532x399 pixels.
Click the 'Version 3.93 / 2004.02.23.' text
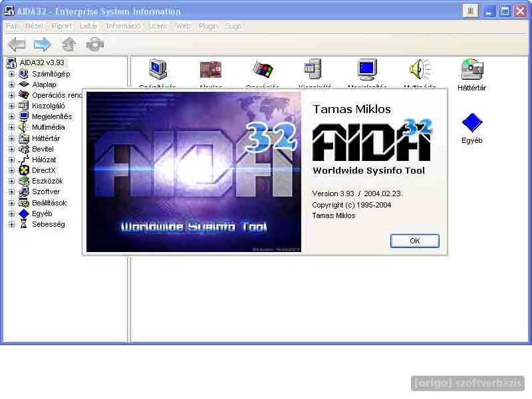(x=357, y=194)
